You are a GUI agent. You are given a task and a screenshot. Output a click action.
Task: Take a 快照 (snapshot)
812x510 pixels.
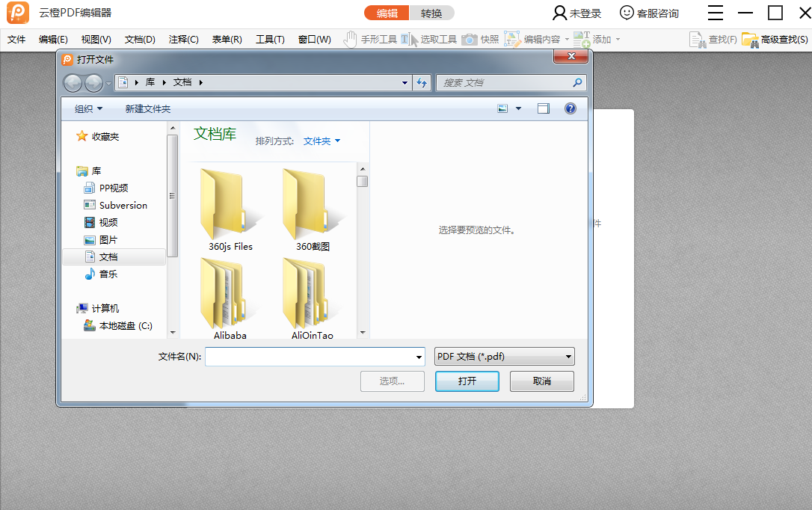click(x=482, y=39)
